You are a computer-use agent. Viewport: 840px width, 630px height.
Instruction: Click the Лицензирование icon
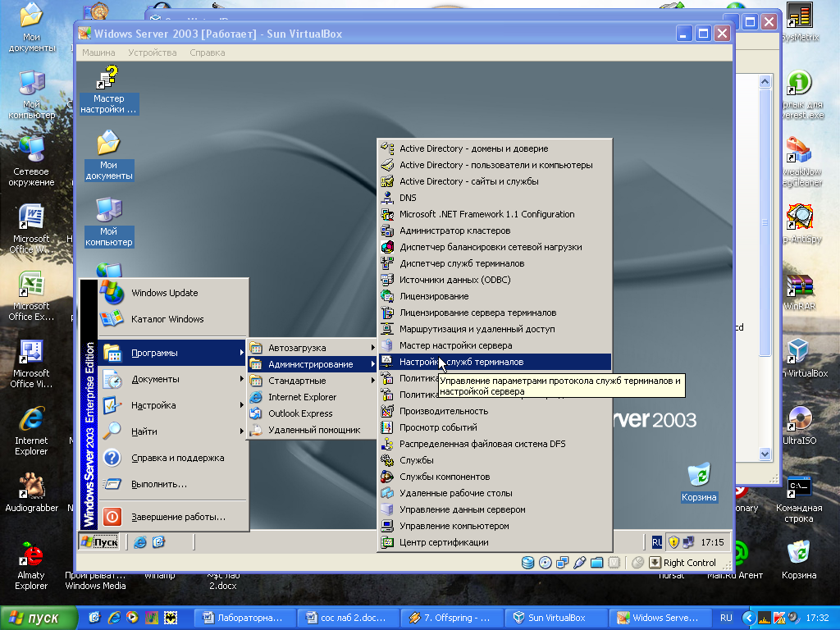click(387, 296)
